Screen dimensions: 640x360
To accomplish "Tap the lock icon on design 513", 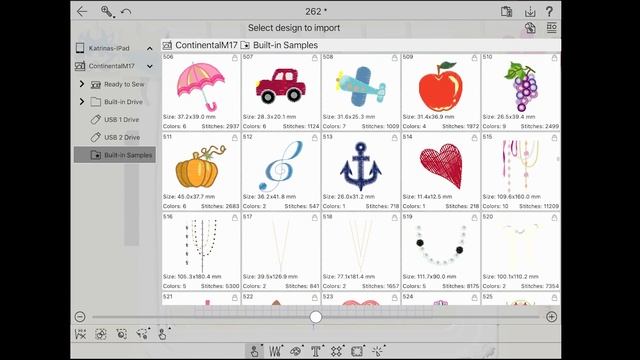I will pos(394,138).
